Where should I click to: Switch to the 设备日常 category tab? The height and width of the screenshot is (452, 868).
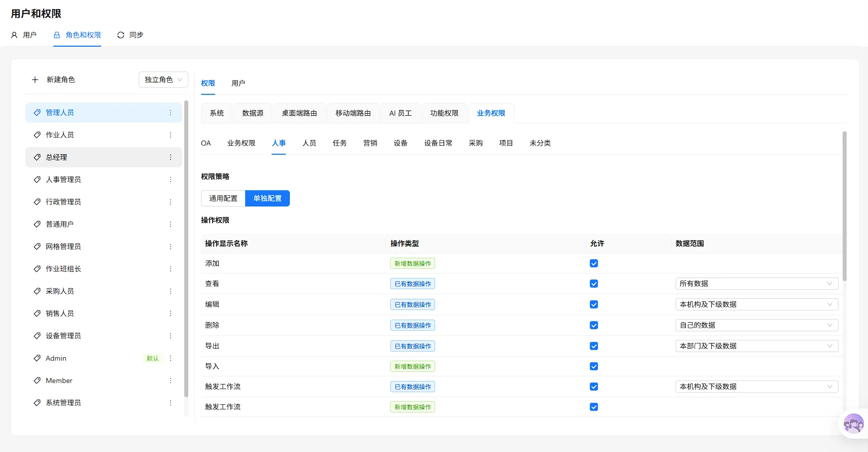438,143
